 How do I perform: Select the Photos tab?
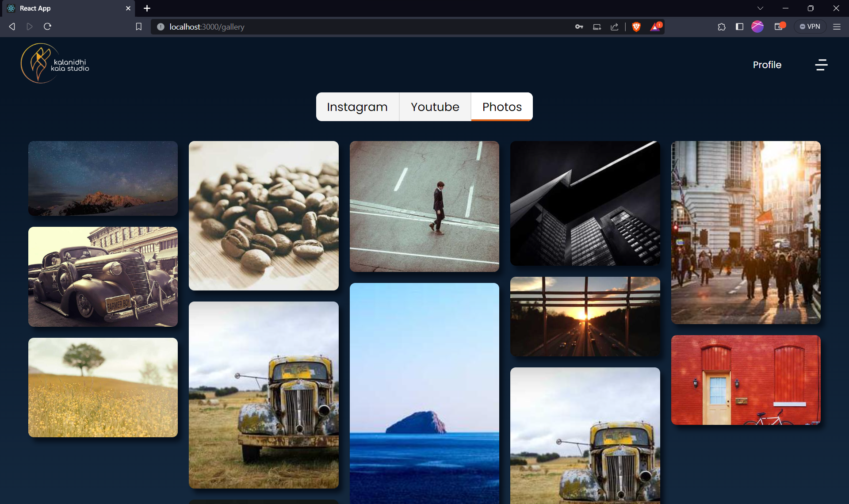(502, 107)
